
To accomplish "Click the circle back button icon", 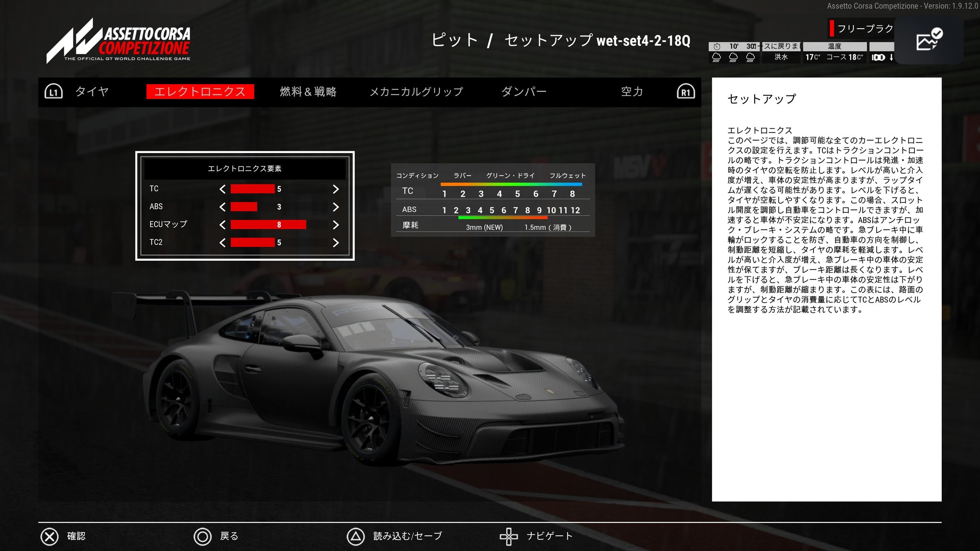I will (x=202, y=537).
